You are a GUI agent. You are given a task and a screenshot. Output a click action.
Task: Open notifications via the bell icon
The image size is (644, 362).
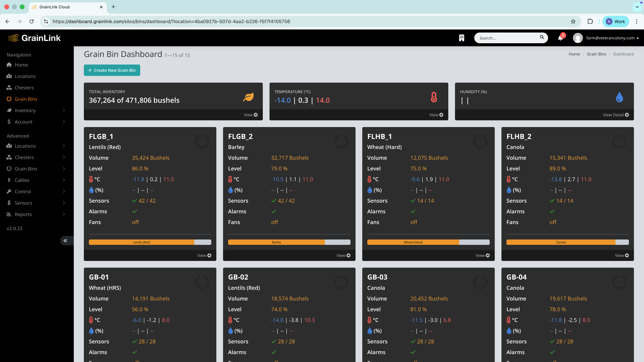560,38
